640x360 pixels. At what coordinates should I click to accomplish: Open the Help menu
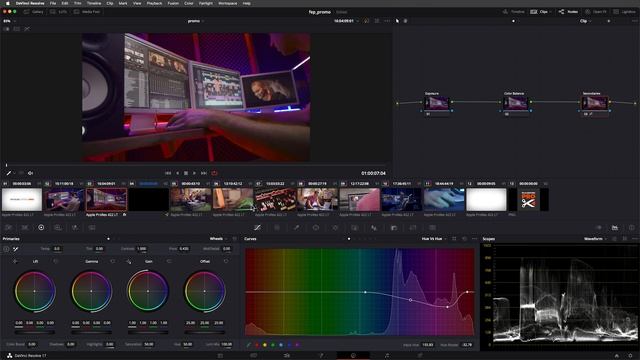[247, 3]
